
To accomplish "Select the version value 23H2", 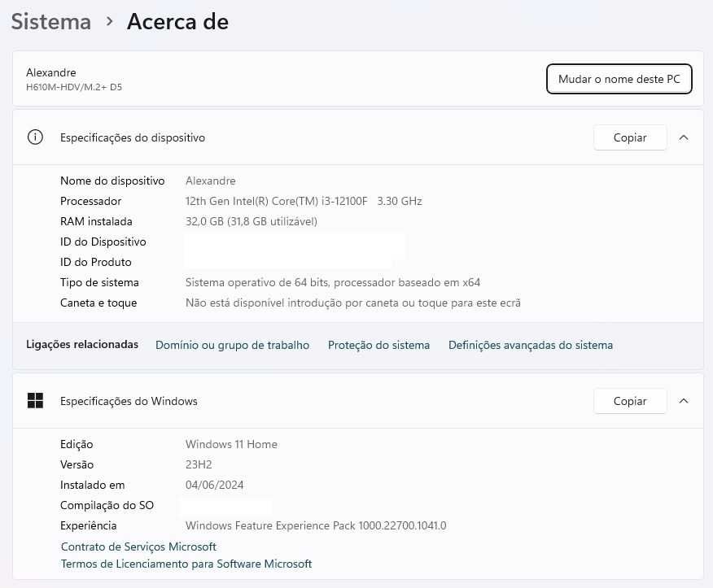I will click(199, 465).
